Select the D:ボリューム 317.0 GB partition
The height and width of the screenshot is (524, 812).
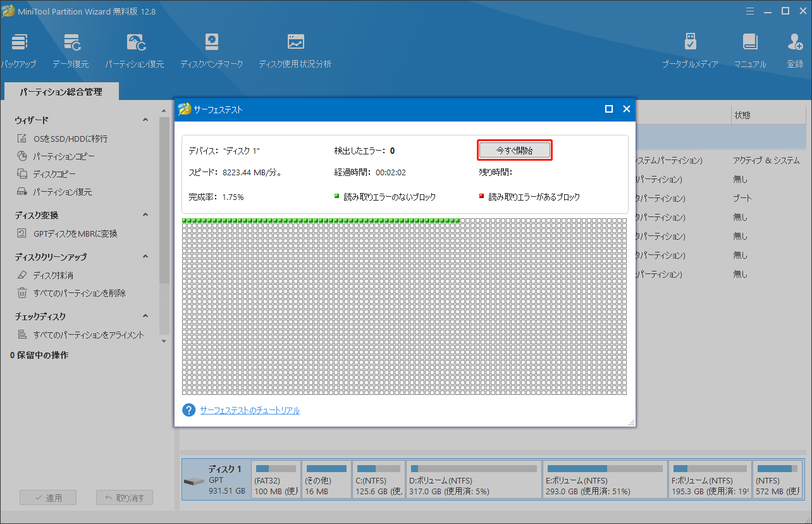472,479
